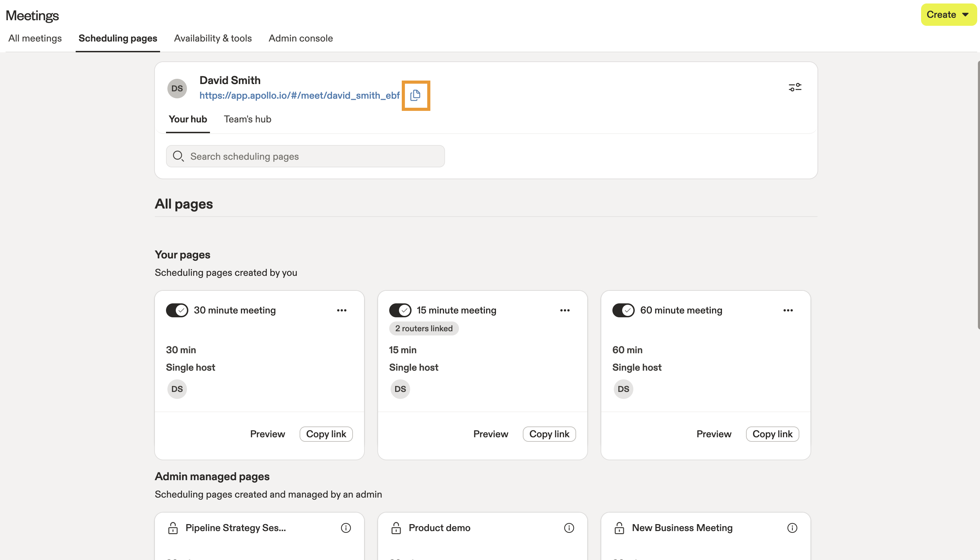Click lock icon beside Product demo
Image resolution: width=980 pixels, height=560 pixels.
pyautogui.click(x=396, y=528)
